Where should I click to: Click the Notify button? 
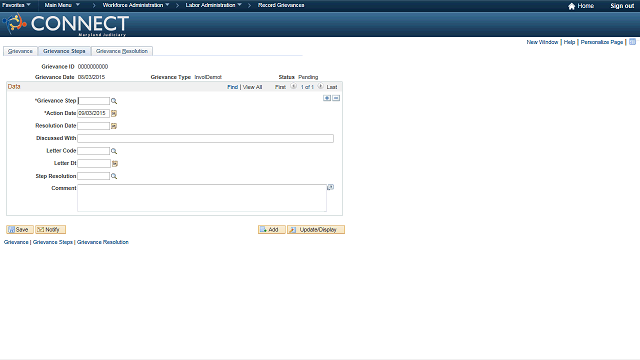(50, 229)
